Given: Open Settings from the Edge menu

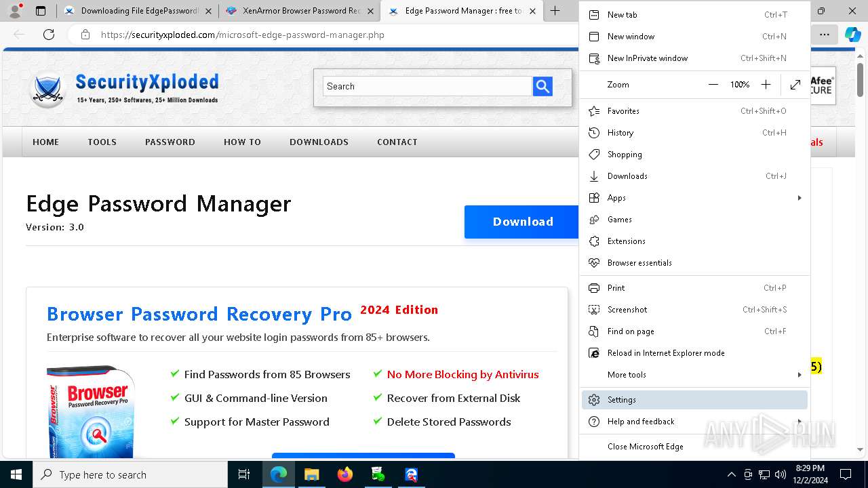Looking at the screenshot, I should (x=694, y=400).
